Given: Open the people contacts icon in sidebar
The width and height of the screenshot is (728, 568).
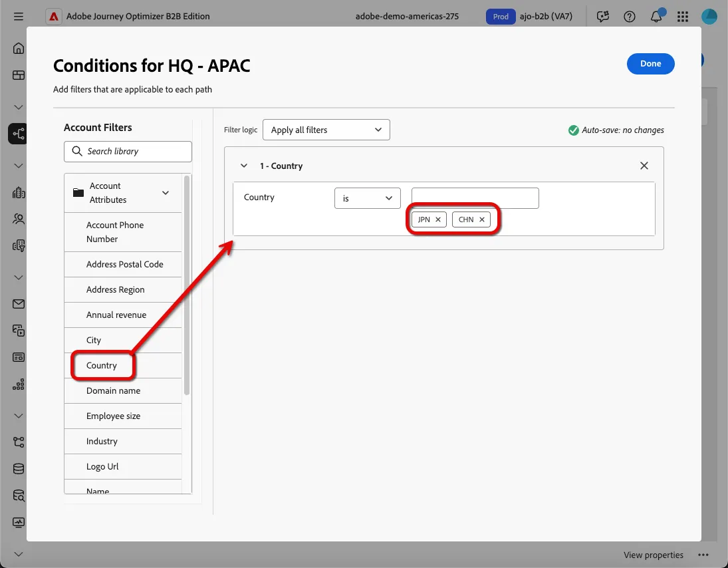Looking at the screenshot, I should [x=19, y=219].
